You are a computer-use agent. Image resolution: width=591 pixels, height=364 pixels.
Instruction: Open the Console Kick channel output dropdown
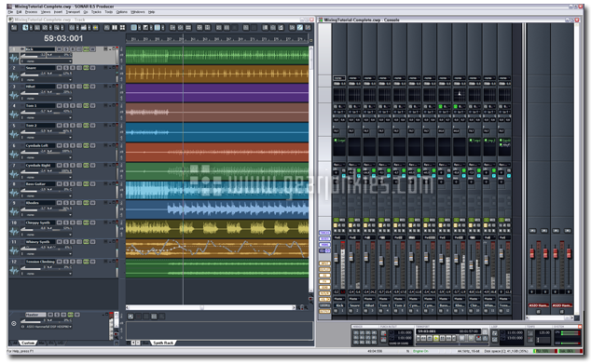[339, 299]
